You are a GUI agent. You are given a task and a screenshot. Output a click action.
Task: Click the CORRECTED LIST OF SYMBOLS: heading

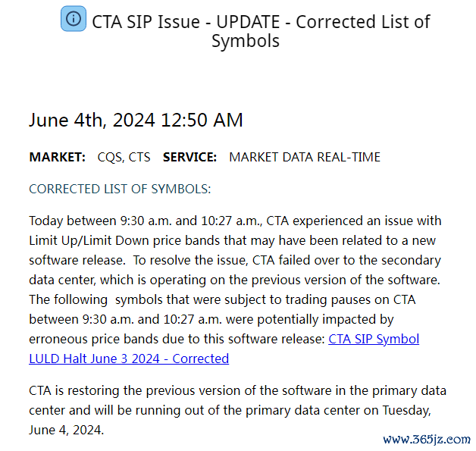tap(120, 189)
